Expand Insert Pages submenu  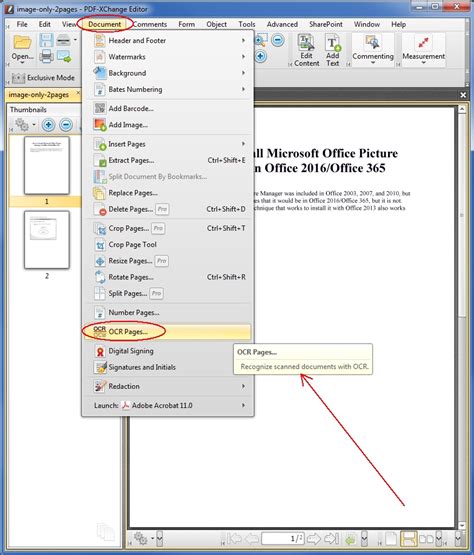[167, 144]
